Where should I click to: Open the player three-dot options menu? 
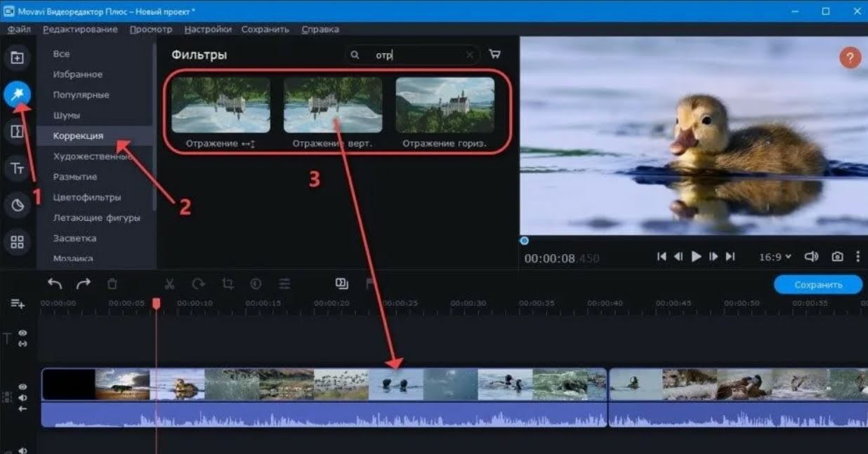click(858, 257)
